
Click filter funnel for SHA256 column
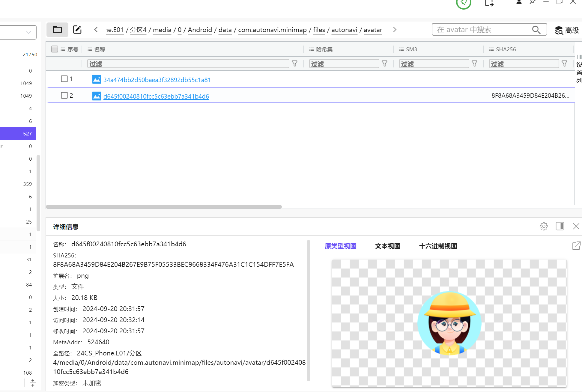[564, 64]
